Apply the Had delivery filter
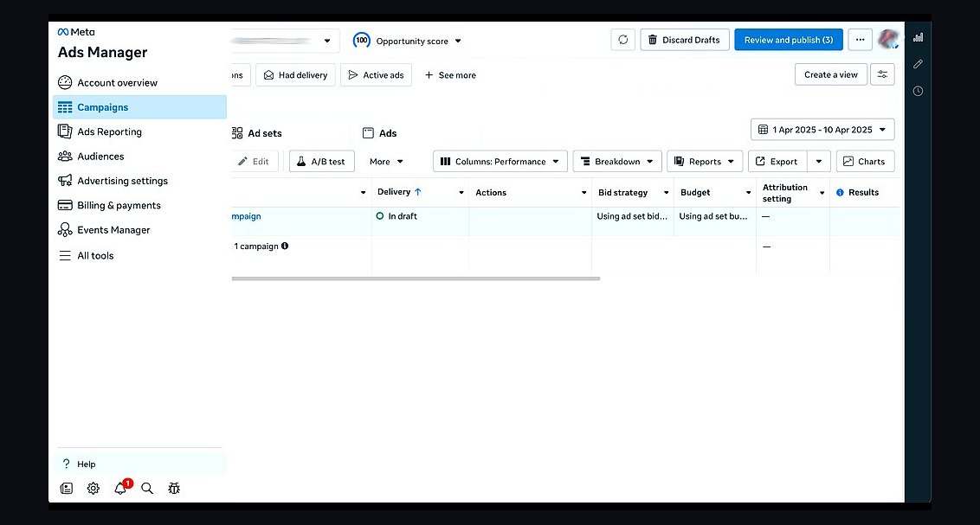This screenshot has height=525, width=980. click(x=295, y=75)
